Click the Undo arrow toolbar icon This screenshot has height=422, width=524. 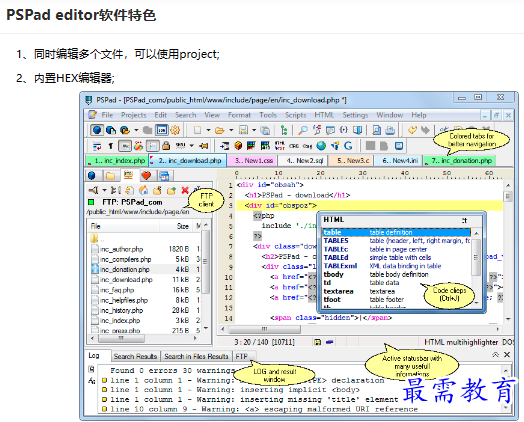tap(412, 130)
